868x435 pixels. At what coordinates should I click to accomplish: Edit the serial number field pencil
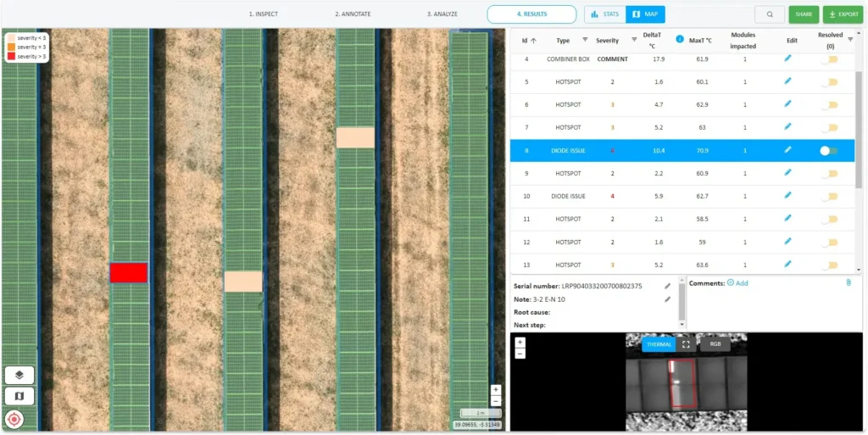click(x=667, y=286)
